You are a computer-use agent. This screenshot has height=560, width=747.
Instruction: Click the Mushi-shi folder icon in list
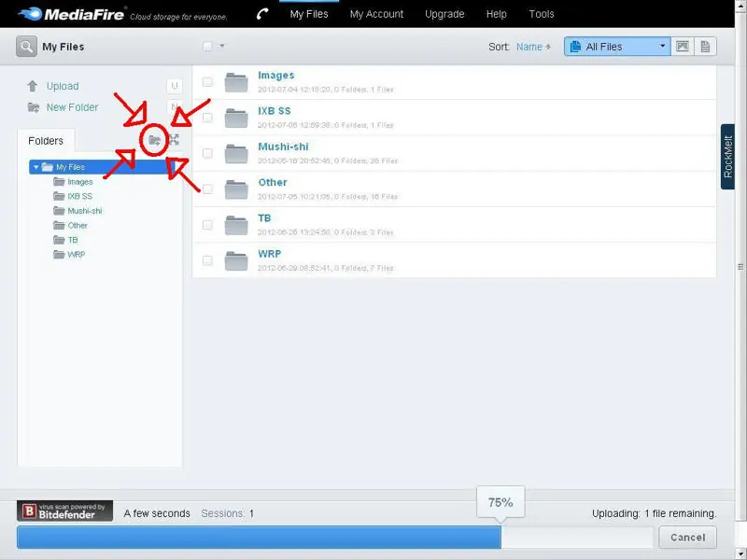[x=236, y=154]
